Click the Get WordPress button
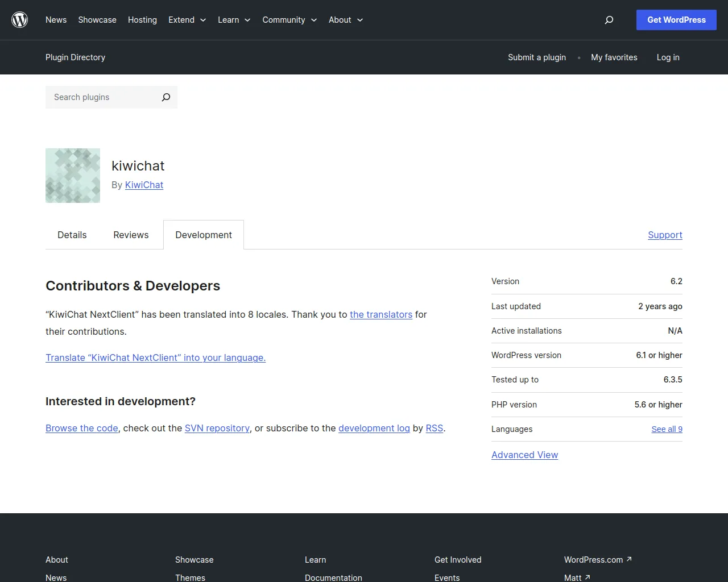The width and height of the screenshot is (728, 582). (x=676, y=20)
